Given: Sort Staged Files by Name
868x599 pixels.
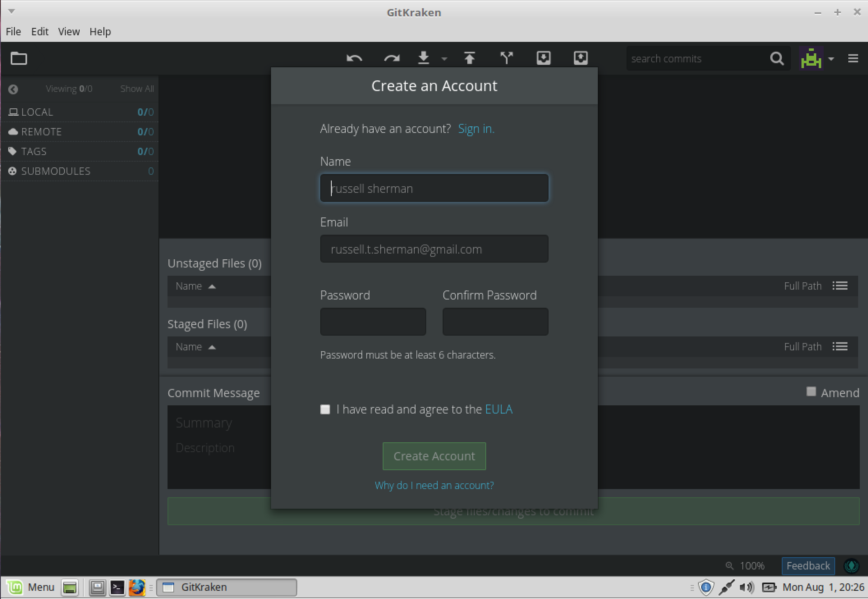Looking at the screenshot, I should pyautogui.click(x=195, y=347).
